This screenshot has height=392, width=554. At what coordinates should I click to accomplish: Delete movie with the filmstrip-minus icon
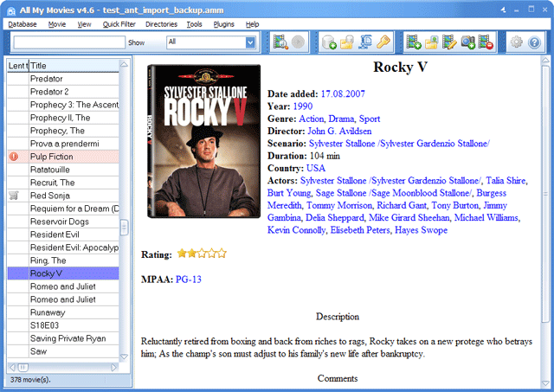[486, 42]
